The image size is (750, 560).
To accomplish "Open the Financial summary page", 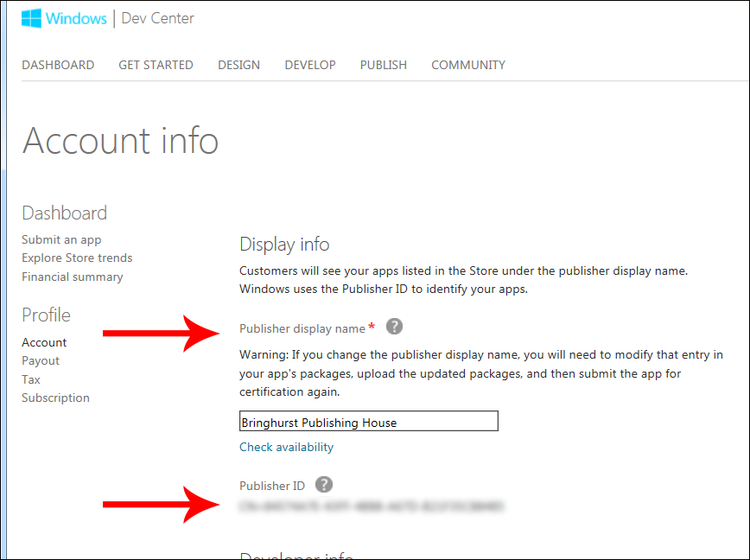I will 73,277.
